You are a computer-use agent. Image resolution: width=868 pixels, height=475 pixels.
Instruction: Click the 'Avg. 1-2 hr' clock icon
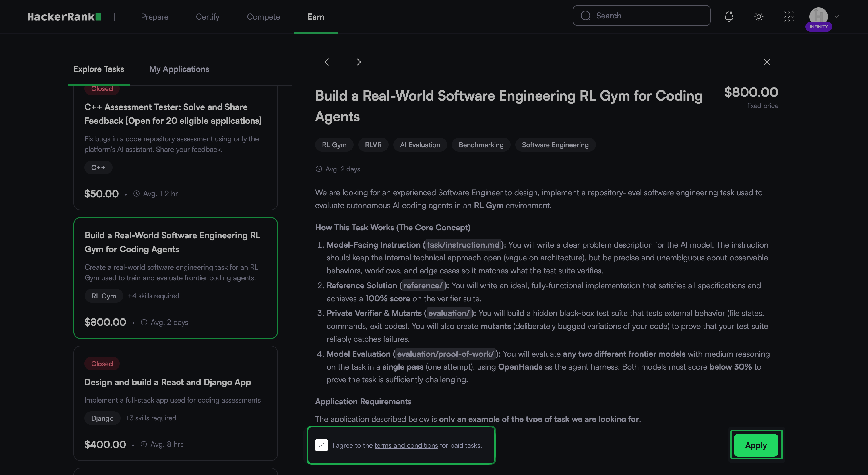pyautogui.click(x=136, y=194)
